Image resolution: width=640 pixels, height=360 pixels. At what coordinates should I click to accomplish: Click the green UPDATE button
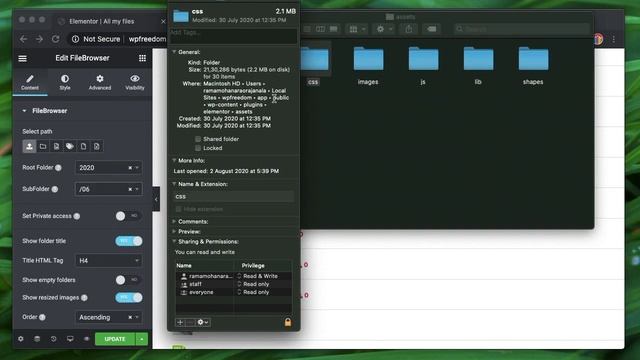pyautogui.click(x=115, y=339)
